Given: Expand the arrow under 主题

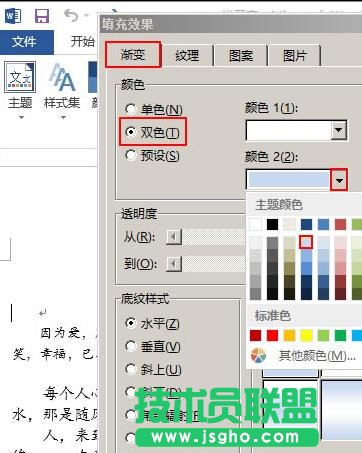Looking at the screenshot, I should tap(21, 117).
